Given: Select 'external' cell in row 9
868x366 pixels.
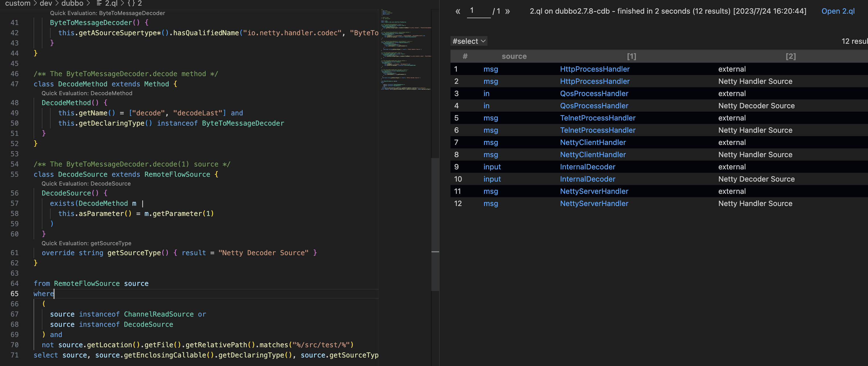Looking at the screenshot, I should [x=732, y=167].
